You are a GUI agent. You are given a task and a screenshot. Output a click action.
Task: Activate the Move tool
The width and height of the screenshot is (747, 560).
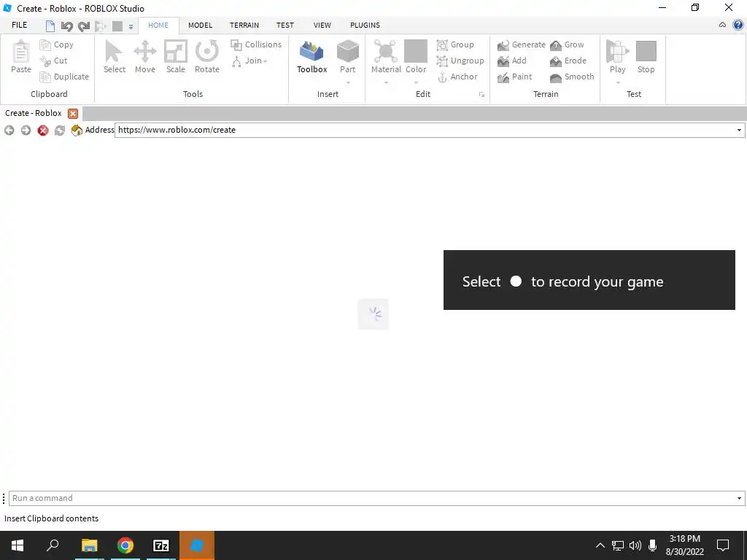145,57
